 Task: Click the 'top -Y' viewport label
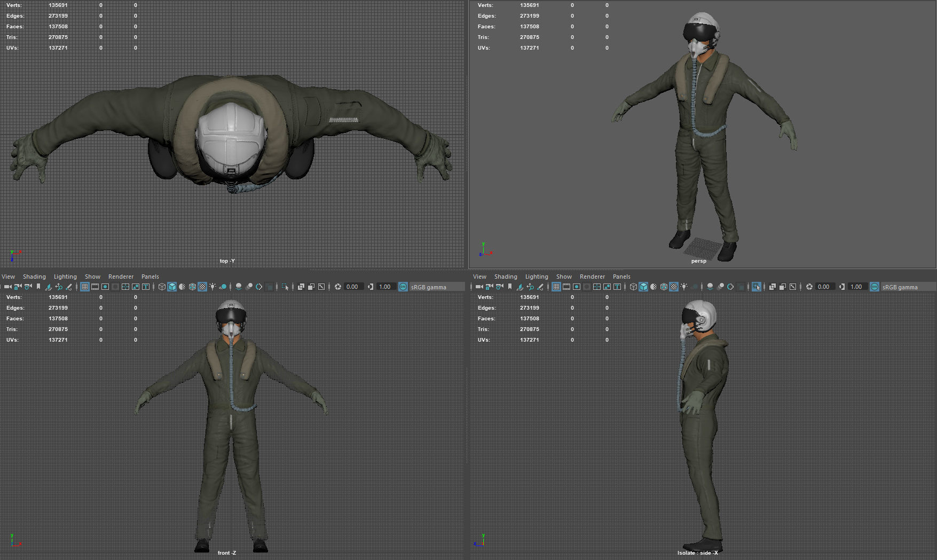click(x=227, y=261)
